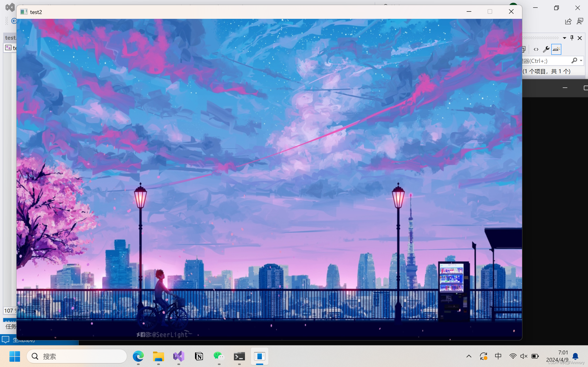The image size is (588, 367).
Task: Click the active test2 app taskbar icon
Action: (x=259, y=356)
